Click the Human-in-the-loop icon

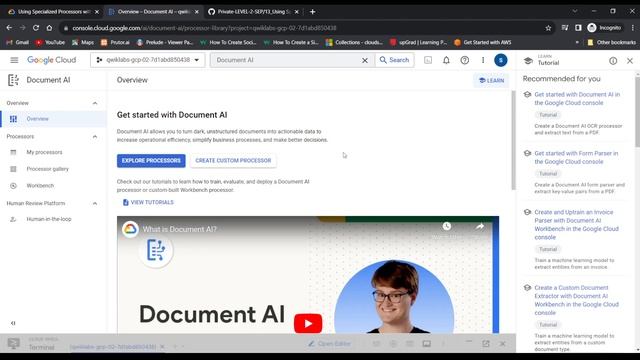(13, 219)
